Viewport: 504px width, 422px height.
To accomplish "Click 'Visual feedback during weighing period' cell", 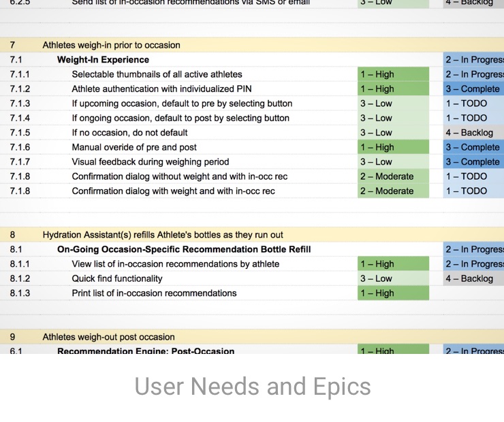I will click(150, 162).
